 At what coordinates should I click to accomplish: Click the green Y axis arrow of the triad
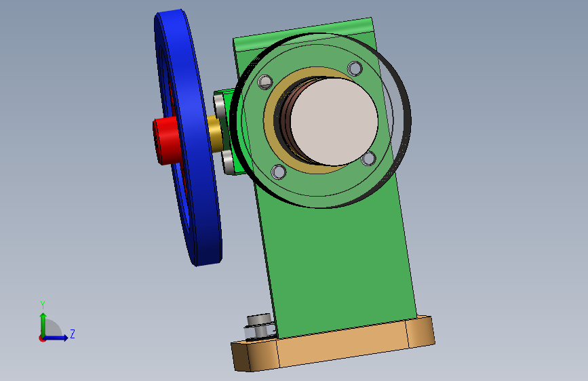(x=43, y=323)
